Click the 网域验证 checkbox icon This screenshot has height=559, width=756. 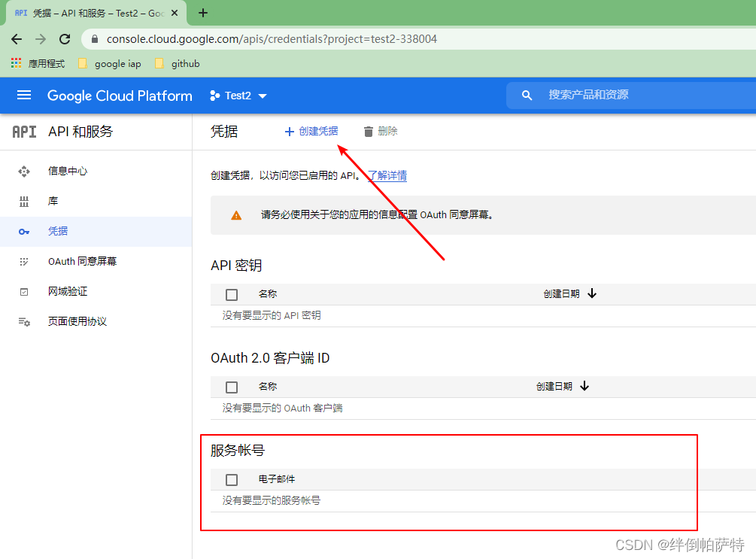pyautogui.click(x=24, y=292)
